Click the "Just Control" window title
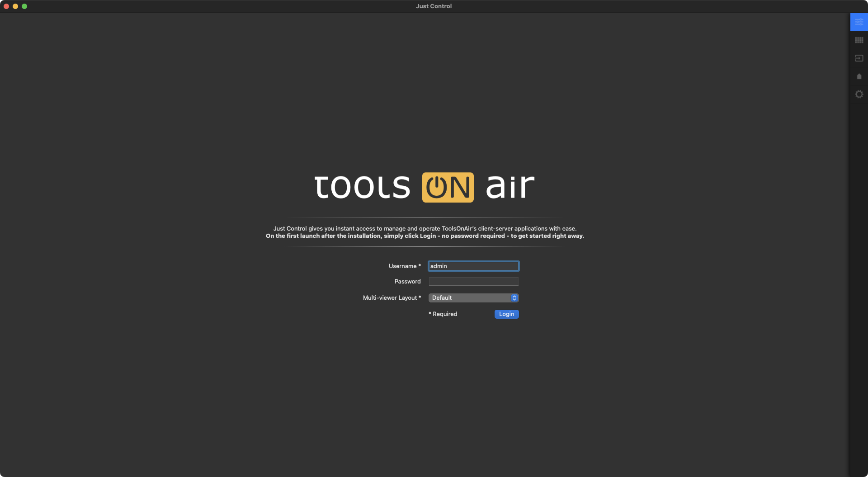The width and height of the screenshot is (868, 477). pyautogui.click(x=434, y=6)
